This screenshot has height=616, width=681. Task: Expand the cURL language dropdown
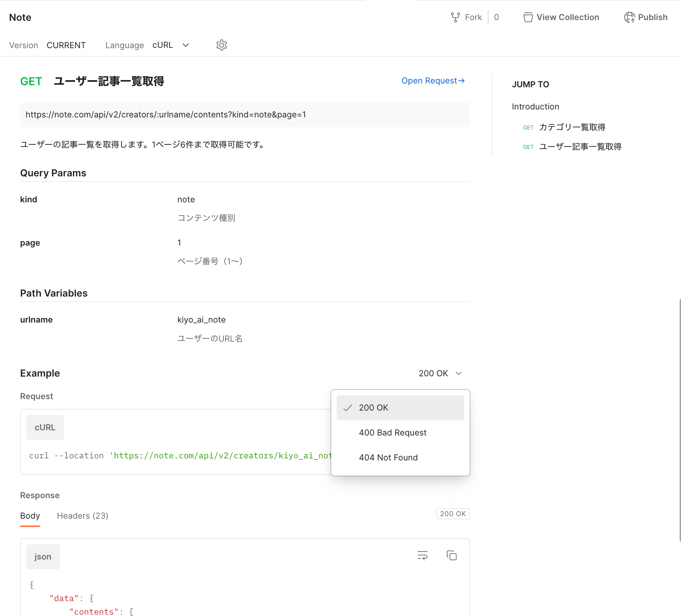pyautogui.click(x=171, y=45)
